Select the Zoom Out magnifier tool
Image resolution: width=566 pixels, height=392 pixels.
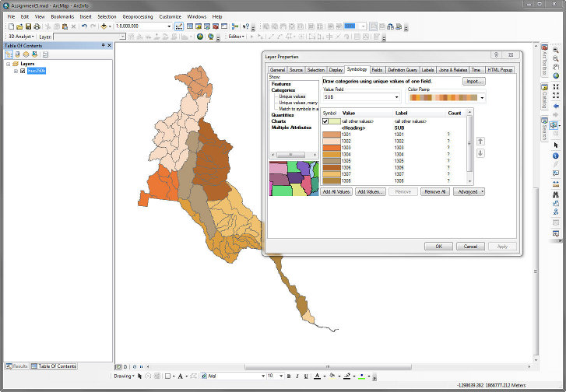click(x=556, y=58)
